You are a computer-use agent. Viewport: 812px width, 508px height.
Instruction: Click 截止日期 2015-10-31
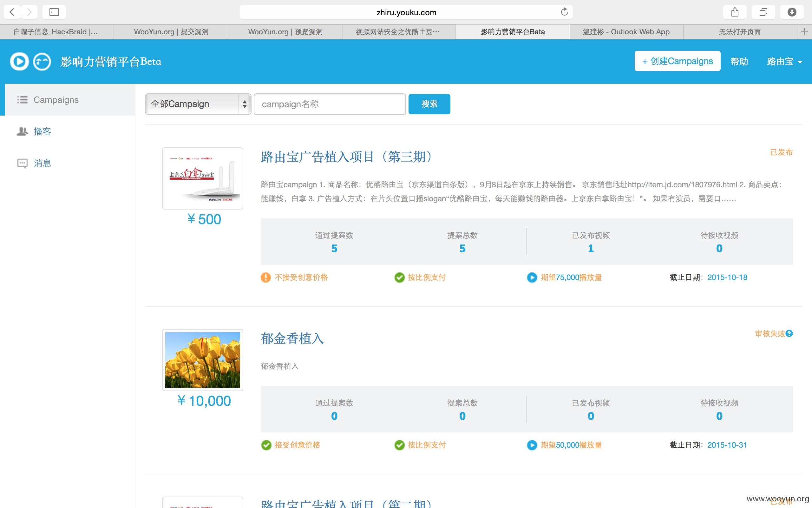[708, 445]
